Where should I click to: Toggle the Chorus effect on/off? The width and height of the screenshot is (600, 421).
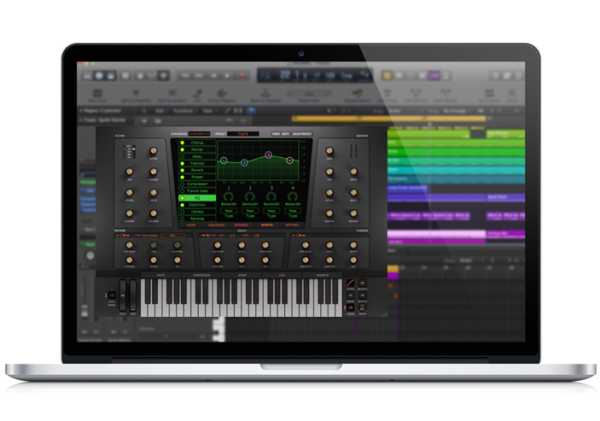(x=183, y=142)
